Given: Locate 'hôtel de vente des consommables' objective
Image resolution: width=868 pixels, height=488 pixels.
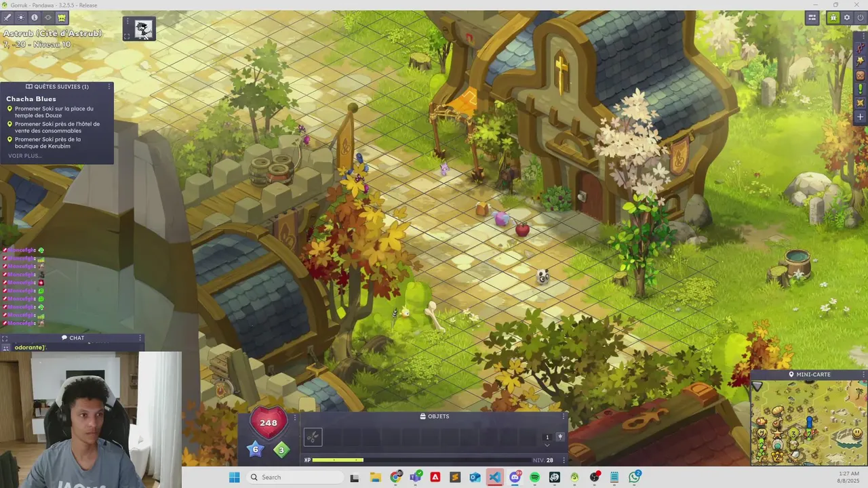Looking at the screenshot, I should [57, 127].
